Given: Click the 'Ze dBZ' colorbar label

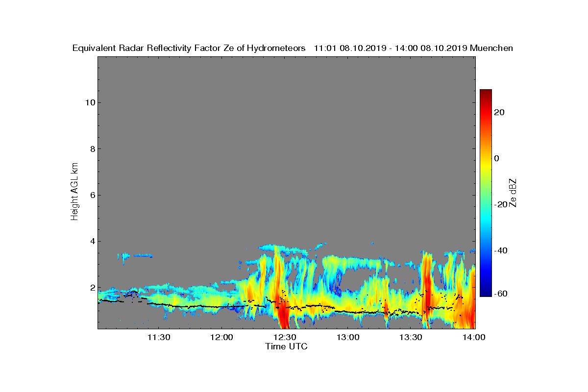Looking at the screenshot, I should click(x=513, y=193).
